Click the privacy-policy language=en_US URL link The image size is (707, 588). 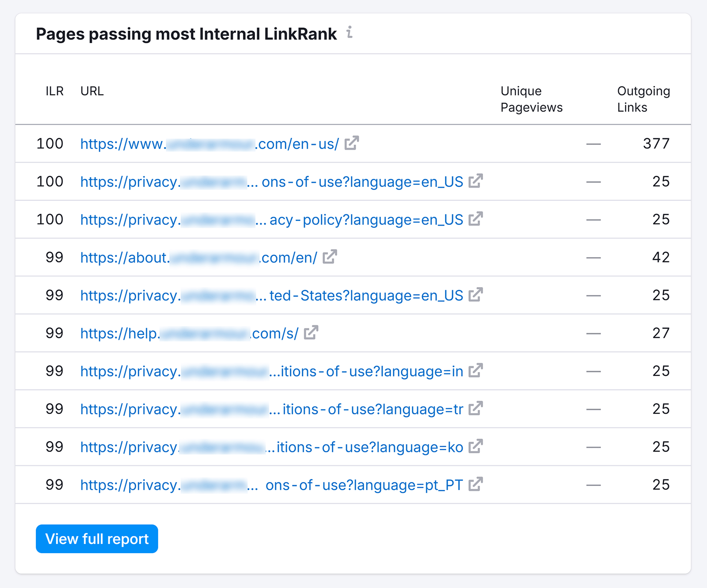272,219
